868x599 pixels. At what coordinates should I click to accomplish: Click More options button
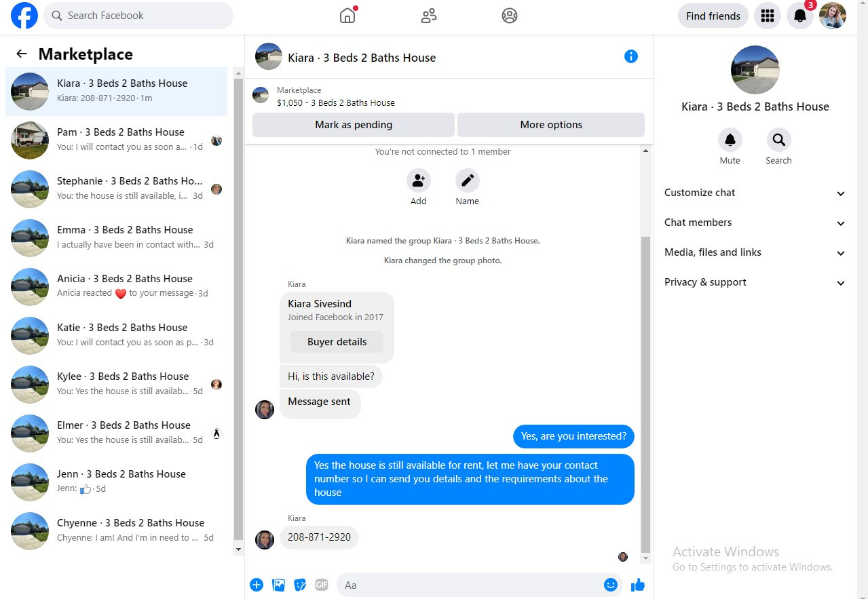click(551, 125)
